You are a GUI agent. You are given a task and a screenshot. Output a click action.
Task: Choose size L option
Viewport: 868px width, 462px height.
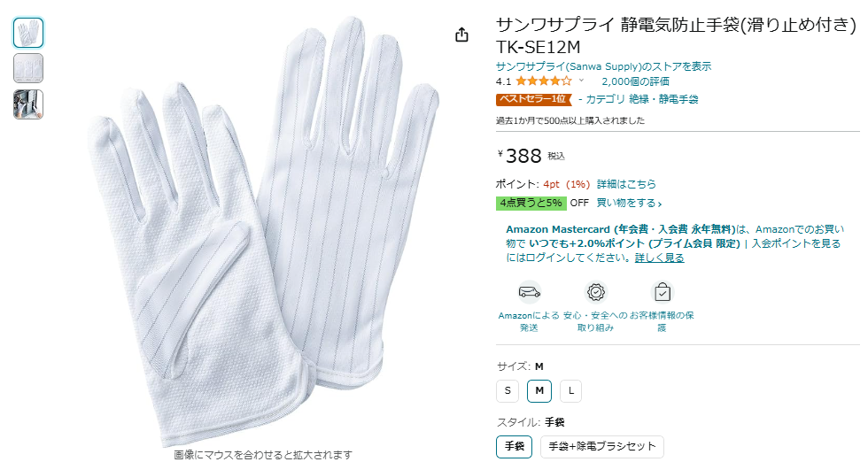[x=570, y=391]
